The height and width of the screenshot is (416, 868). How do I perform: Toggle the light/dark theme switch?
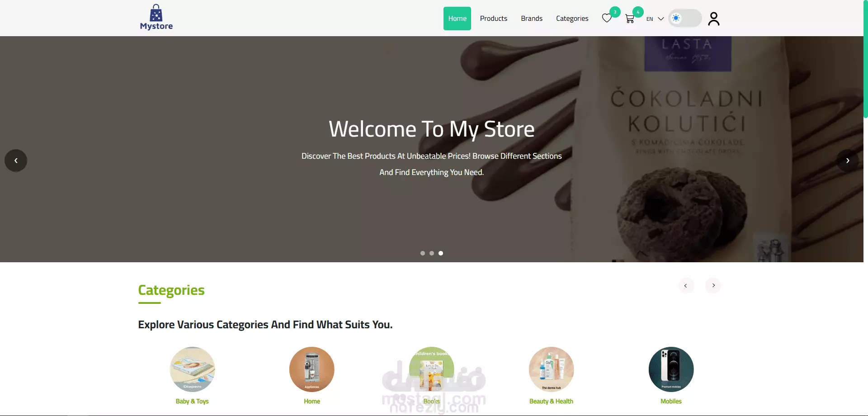pyautogui.click(x=685, y=18)
